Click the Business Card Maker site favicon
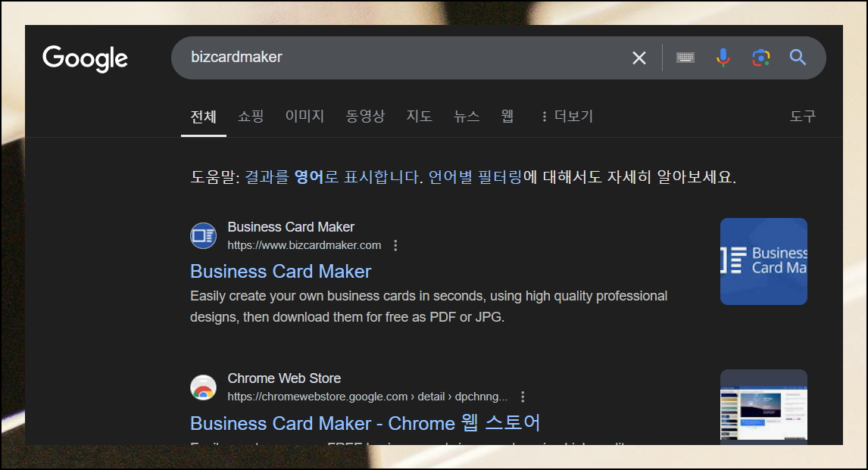This screenshot has height=470, width=868. point(203,236)
